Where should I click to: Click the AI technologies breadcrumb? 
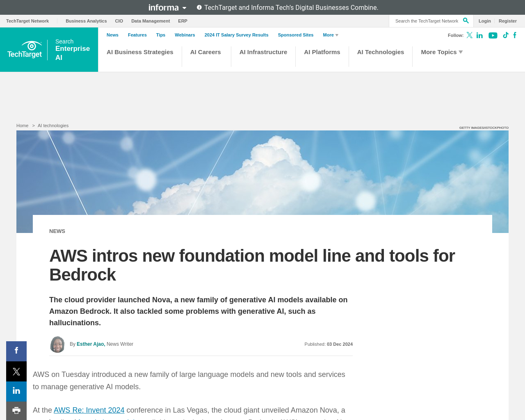coord(53,126)
